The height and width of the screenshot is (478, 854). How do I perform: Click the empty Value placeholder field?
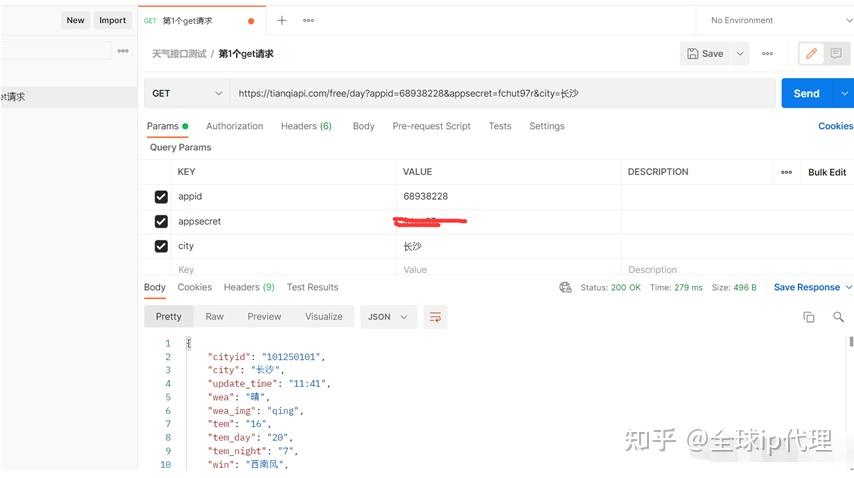tap(508, 269)
